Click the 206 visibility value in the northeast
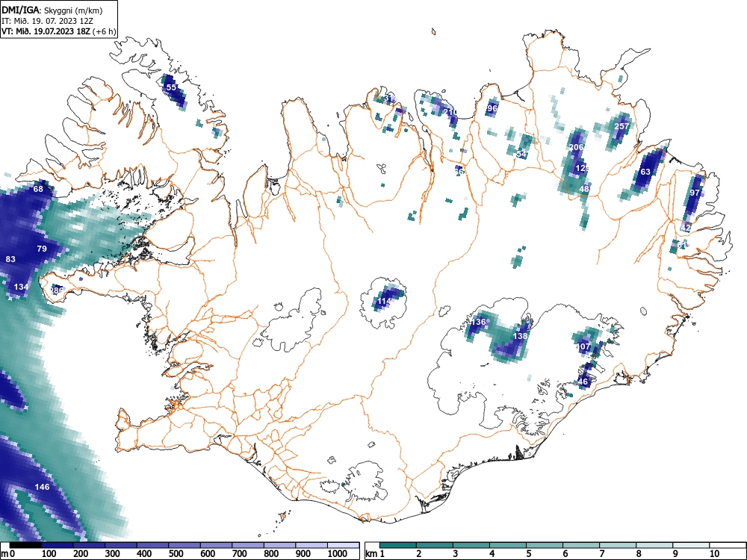This screenshot has height=560, width=747. (577, 147)
